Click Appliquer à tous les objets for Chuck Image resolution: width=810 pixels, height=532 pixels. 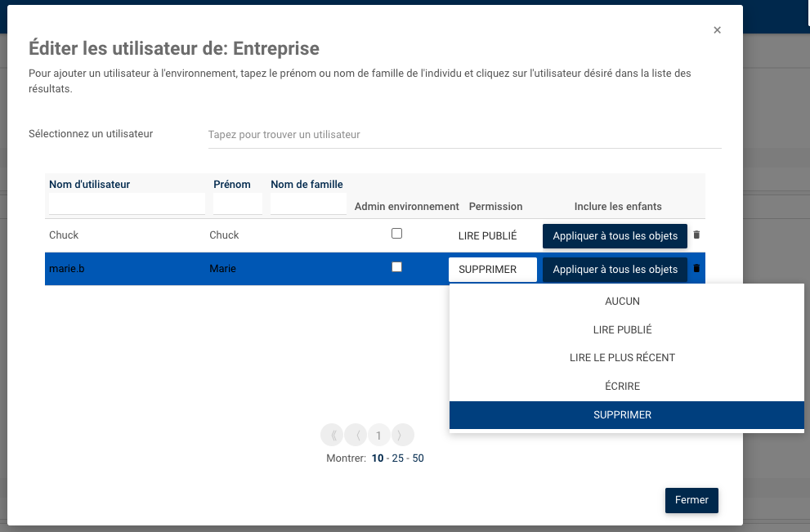[x=615, y=236]
